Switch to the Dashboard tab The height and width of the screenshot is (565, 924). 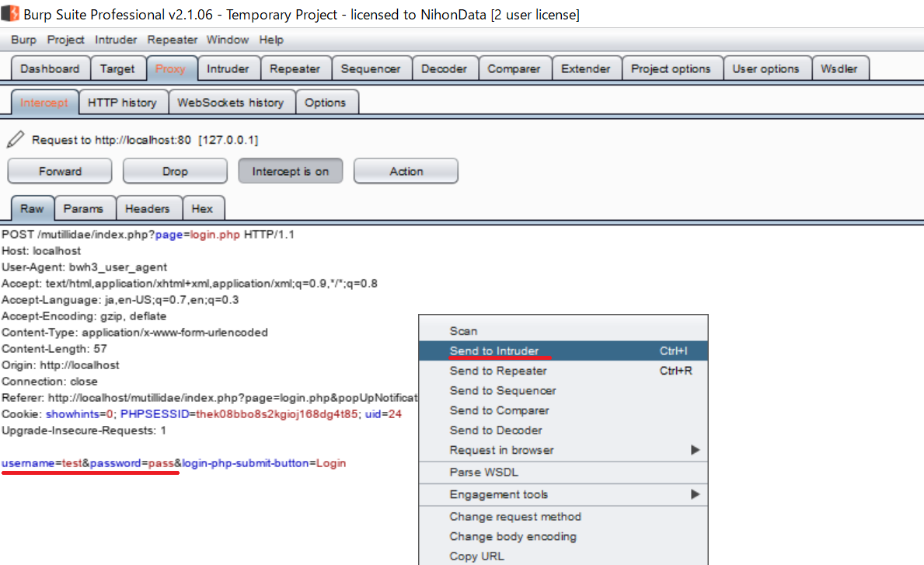pyautogui.click(x=50, y=68)
